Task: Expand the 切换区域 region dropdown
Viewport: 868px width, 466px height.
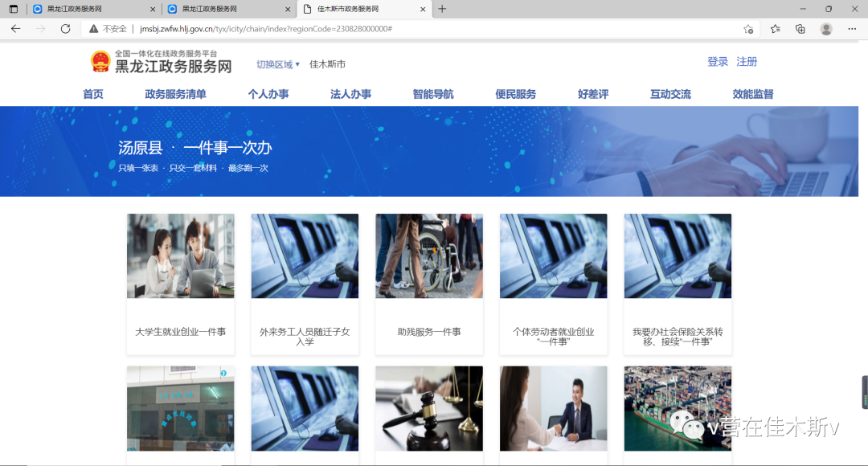Action: coord(278,64)
